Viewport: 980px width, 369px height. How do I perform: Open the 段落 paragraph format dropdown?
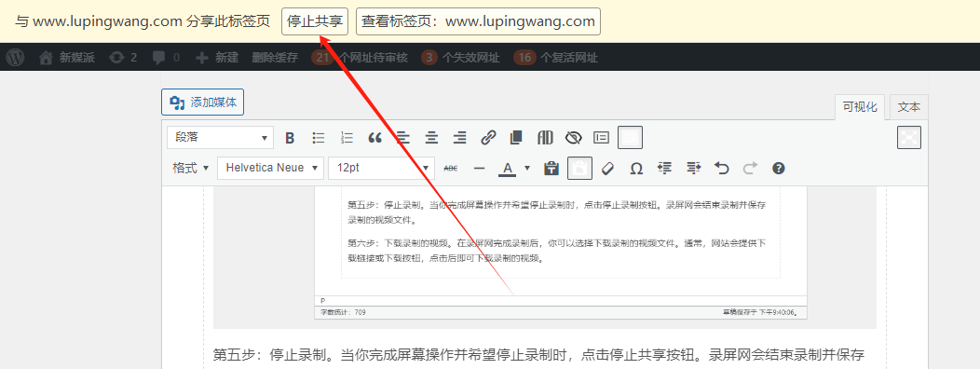coord(220,138)
